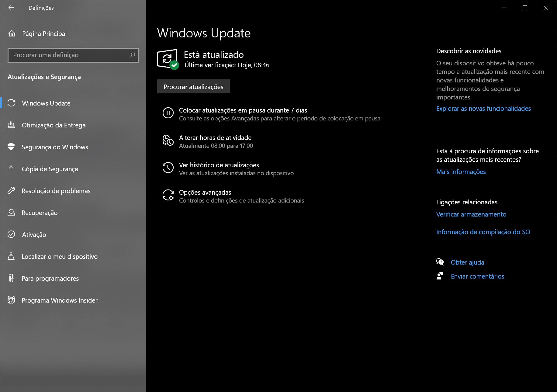Image resolution: width=557 pixels, height=392 pixels.
Task: Click the clock icon for active hours
Action: click(168, 140)
